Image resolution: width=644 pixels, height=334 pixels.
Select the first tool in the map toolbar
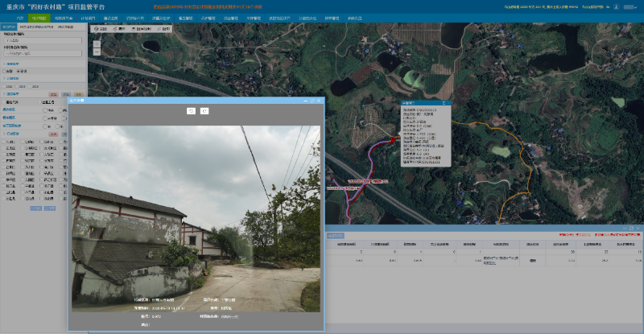pos(102,28)
